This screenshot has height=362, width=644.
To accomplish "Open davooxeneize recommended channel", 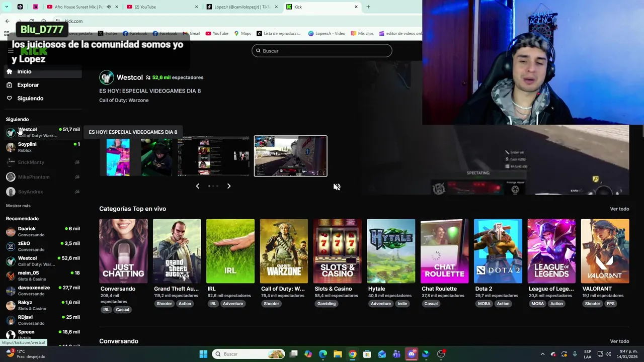I will pos(43,291).
